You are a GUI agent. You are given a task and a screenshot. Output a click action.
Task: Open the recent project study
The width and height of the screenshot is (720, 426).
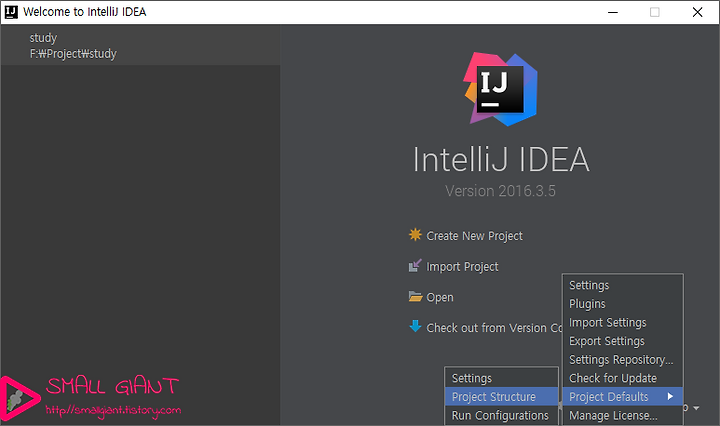(x=141, y=45)
